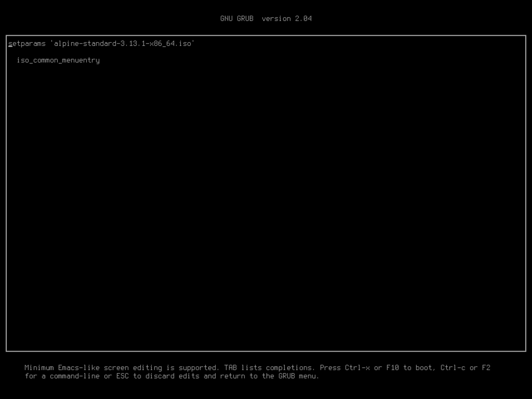The height and width of the screenshot is (399, 532).
Task: Click the 'alpine-standard-3.13.1-x86_64.iso' filename string
Action: pyautogui.click(x=122, y=44)
